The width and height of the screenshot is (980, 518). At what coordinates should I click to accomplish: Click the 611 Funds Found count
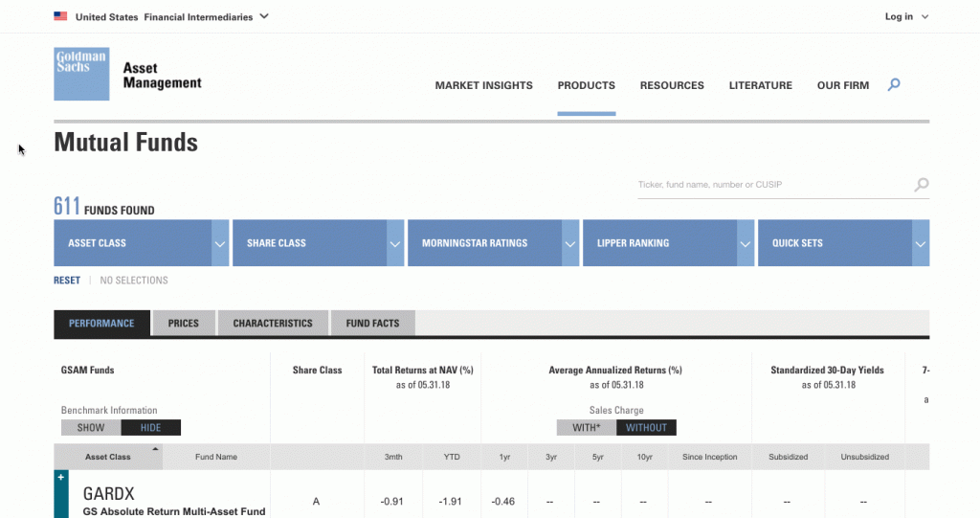tap(103, 207)
